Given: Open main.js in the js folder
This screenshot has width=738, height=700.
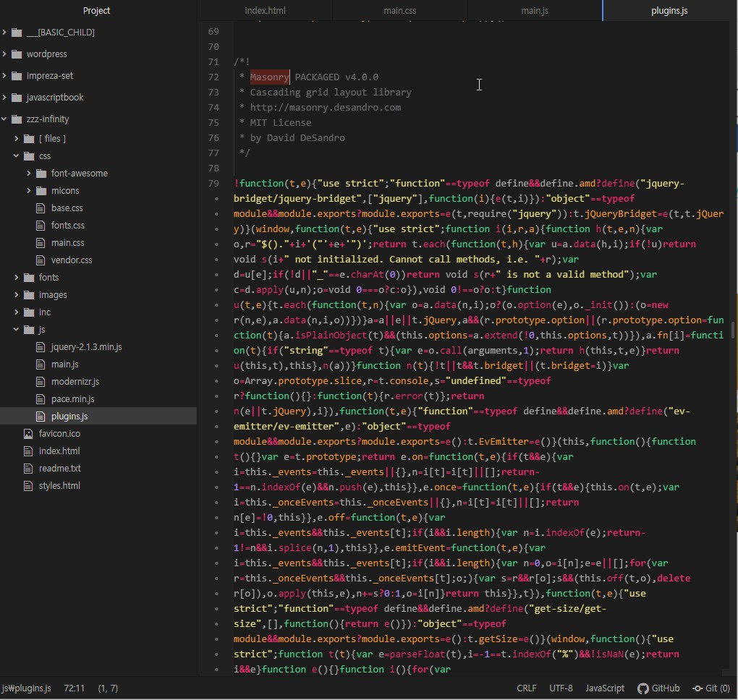Looking at the screenshot, I should 65,364.
